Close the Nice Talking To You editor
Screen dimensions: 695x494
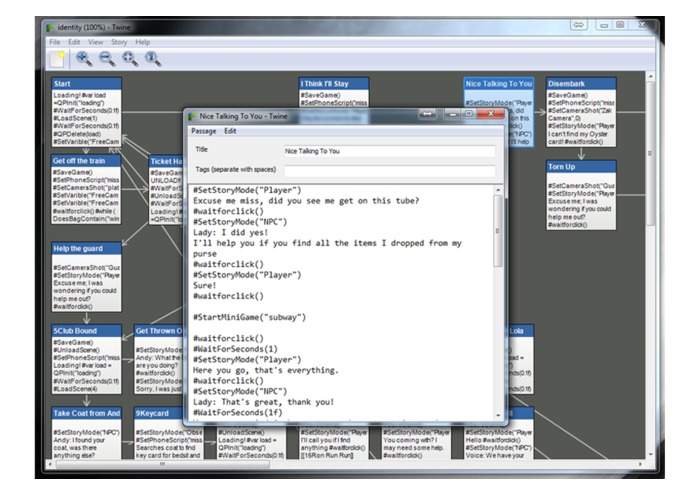click(491, 114)
